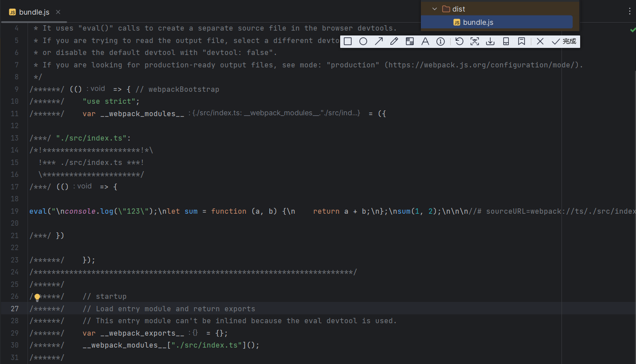Click line number 27 in the gutter
This screenshot has height=364, width=636.
[x=14, y=309]
